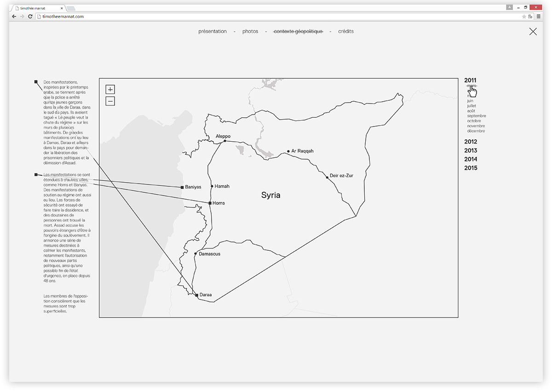This screenshot has width=552, height=392.
Task: Open the crédits page
Action: coord(346,31)
